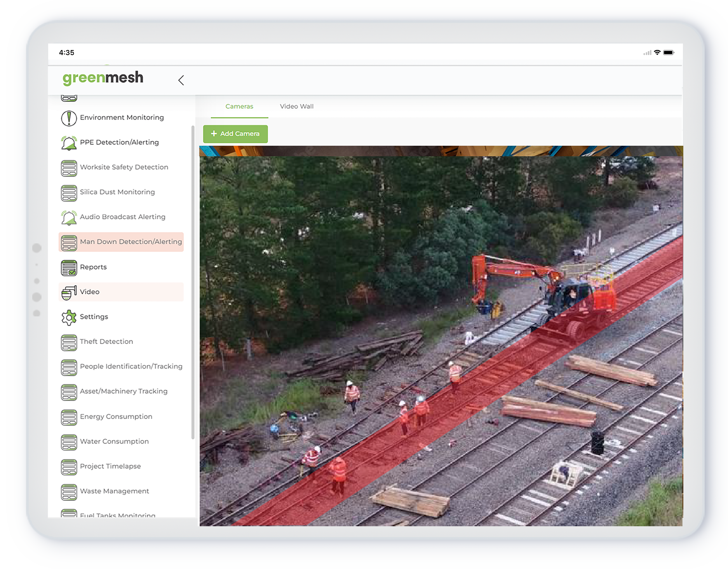This screenshot has height=569, width=728.
Task: Open the Energy Consumption page
Action: 116,417
